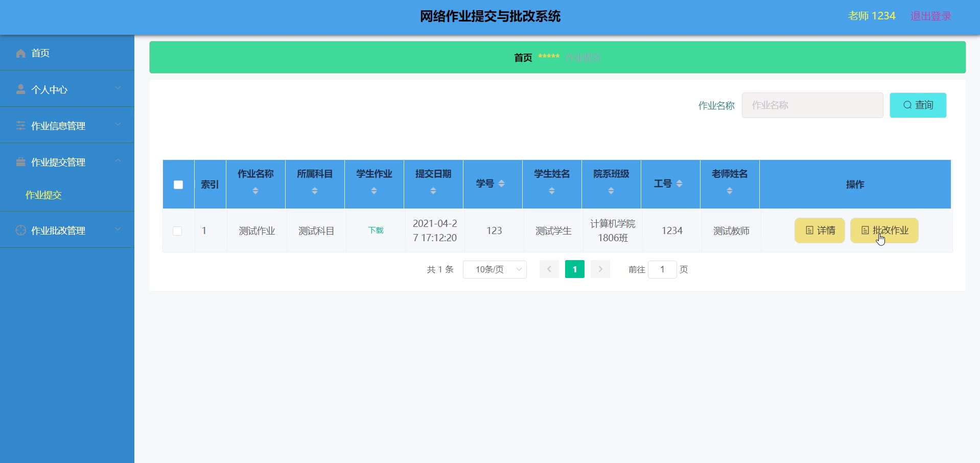Open the 10条/页 page size dropdown
The height and width of the screenshot is (463, 980).
pos(495,269)
